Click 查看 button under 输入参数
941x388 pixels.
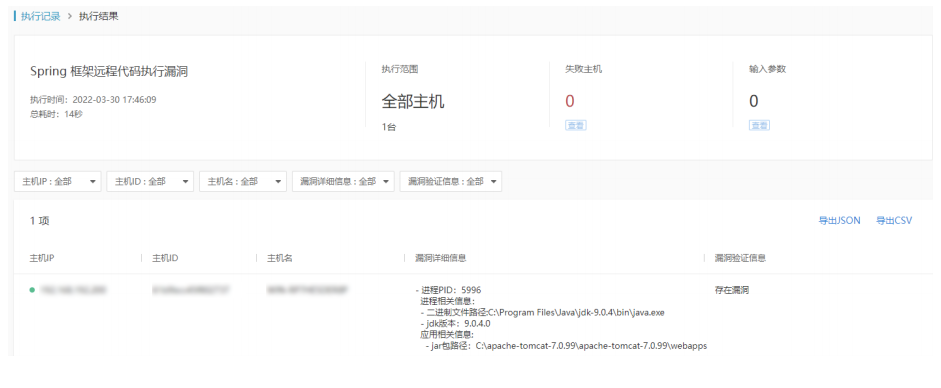[759, 125]
